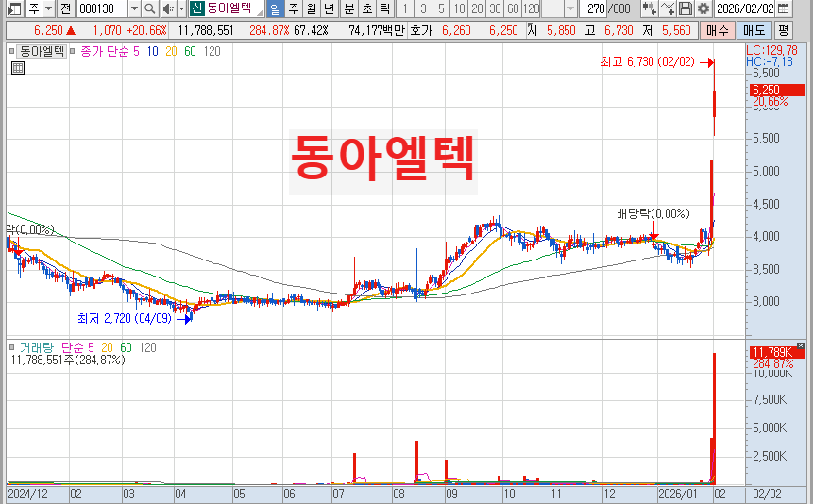Choose the 120 interval button
This screenshot has width=813, height=504.
[531, 8]
